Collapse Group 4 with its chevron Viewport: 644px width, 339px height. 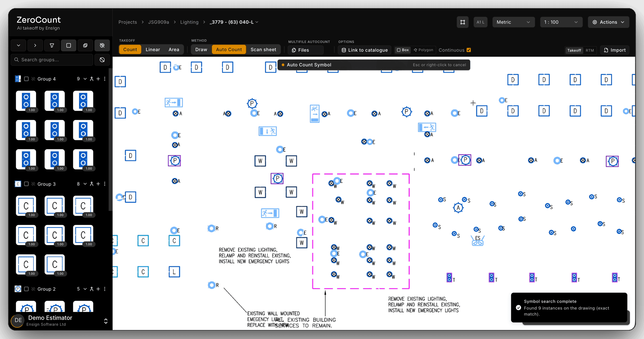85,79
